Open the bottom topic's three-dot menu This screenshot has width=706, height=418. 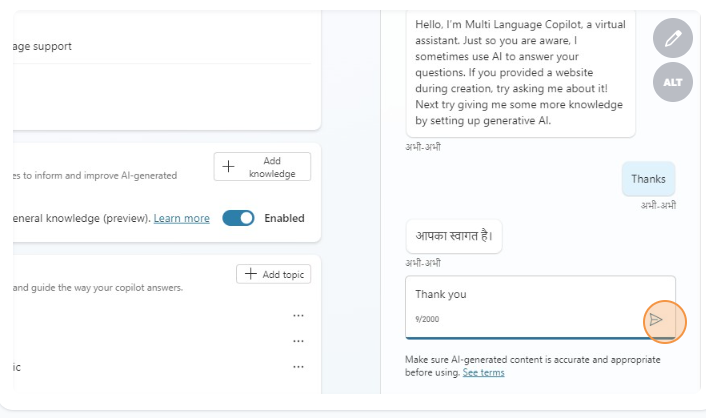298,367
